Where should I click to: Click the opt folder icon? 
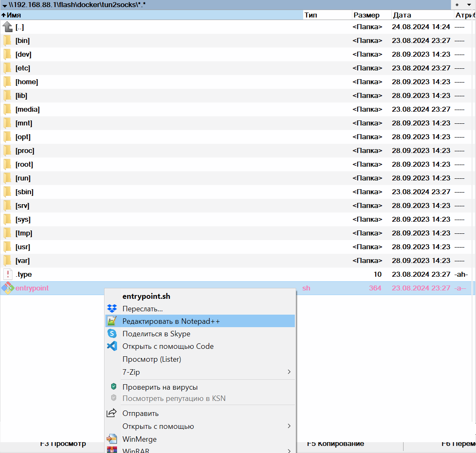(x=7, y=137)
